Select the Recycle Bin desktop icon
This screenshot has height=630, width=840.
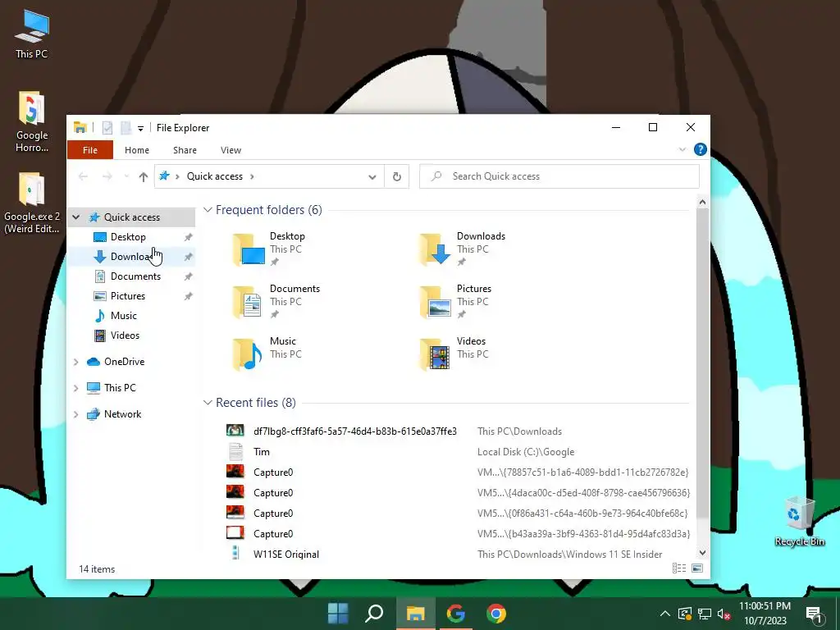[799, 521]
